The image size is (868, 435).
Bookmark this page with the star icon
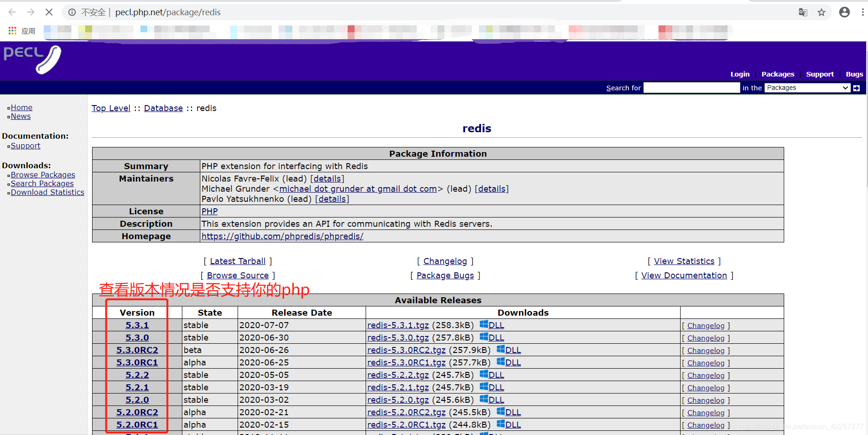(x=821, y=12)
